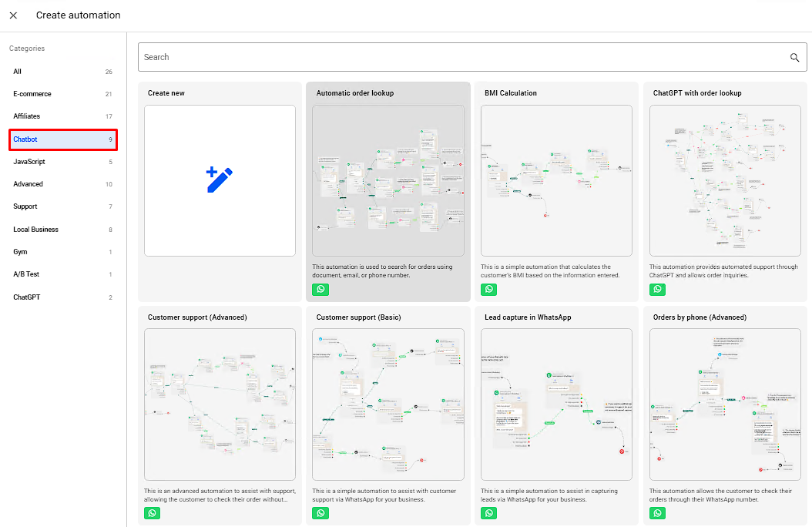Select the All category
The image size is (812, 527).
63,72
